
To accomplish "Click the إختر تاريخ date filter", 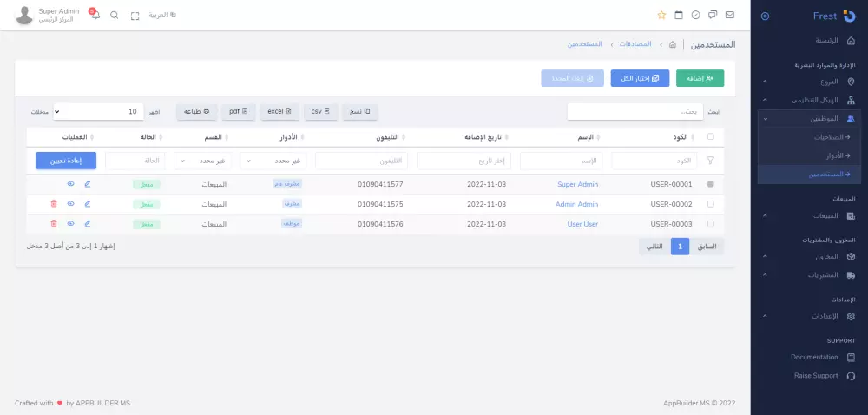I will pos(464,161).
